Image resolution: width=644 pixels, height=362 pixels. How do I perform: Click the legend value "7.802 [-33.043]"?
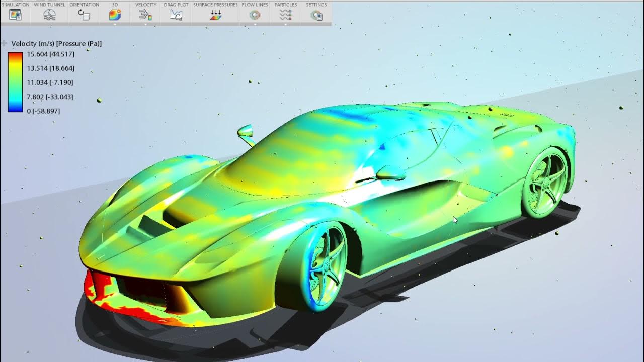[x=50, y=97]
